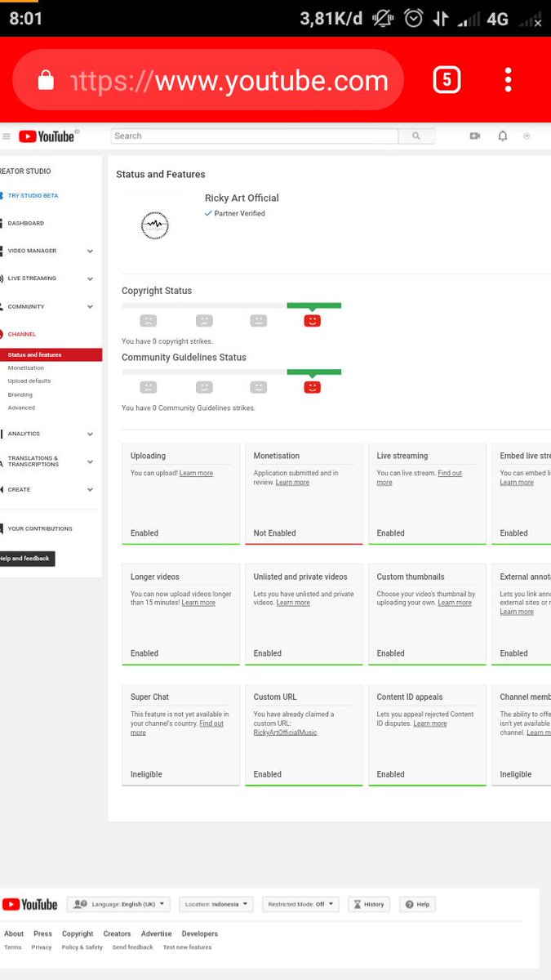Go to Dashboard in sidebar

pyautogui.click(x=26, y=223)
